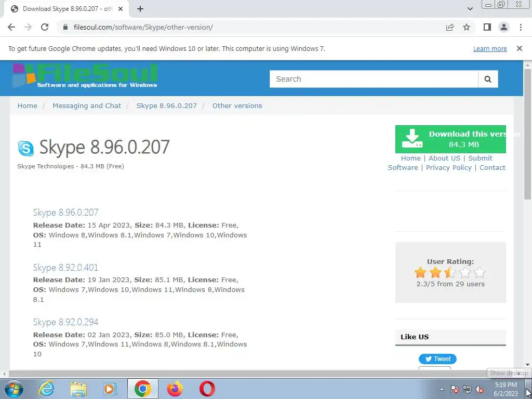Open the About US link
532x399 pixels.
pos(444,158)
